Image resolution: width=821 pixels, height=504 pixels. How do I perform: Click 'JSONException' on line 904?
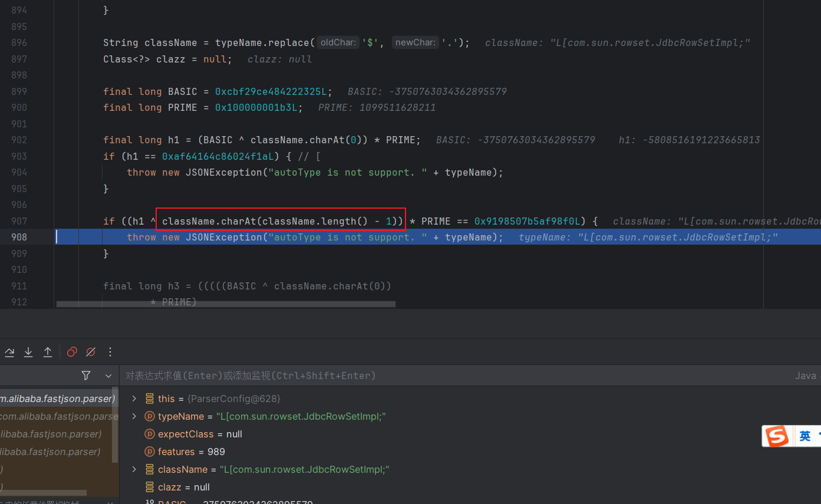(x=224, y=172)
